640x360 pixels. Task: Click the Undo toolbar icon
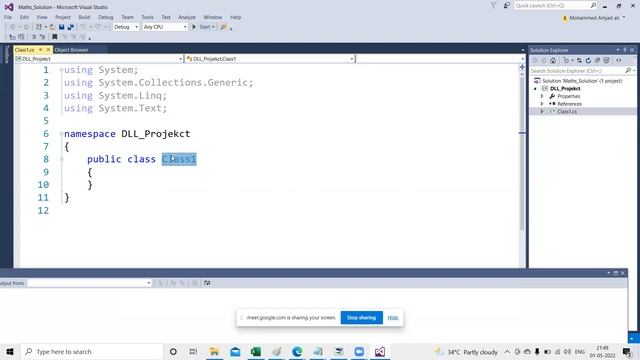pyautogui.click(x=83, y=27)
